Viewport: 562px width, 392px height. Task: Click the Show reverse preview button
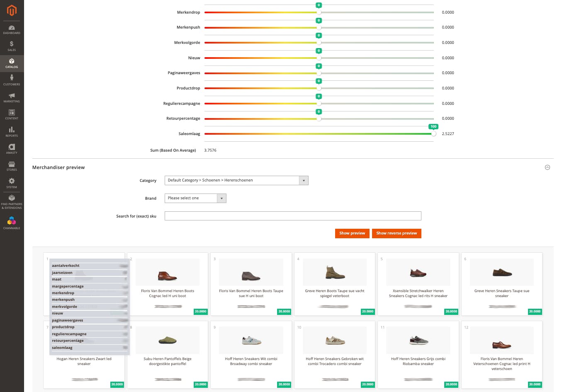tap(397, 233)
